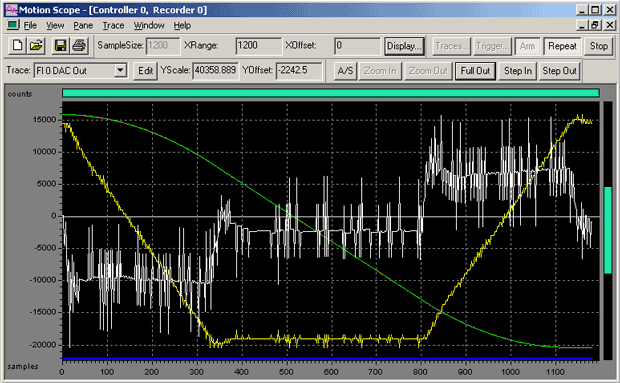Open a file with the folder icon

click(36, 46)
